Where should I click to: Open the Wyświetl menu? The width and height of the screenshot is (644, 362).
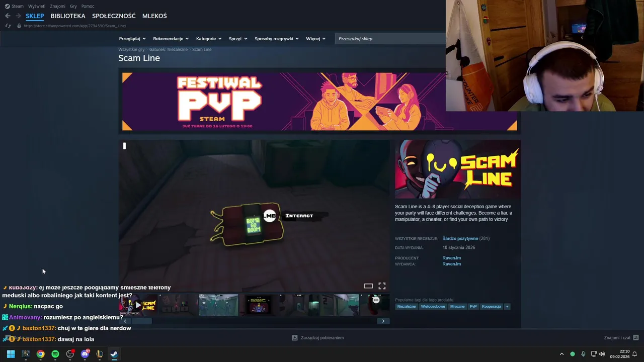36,6
